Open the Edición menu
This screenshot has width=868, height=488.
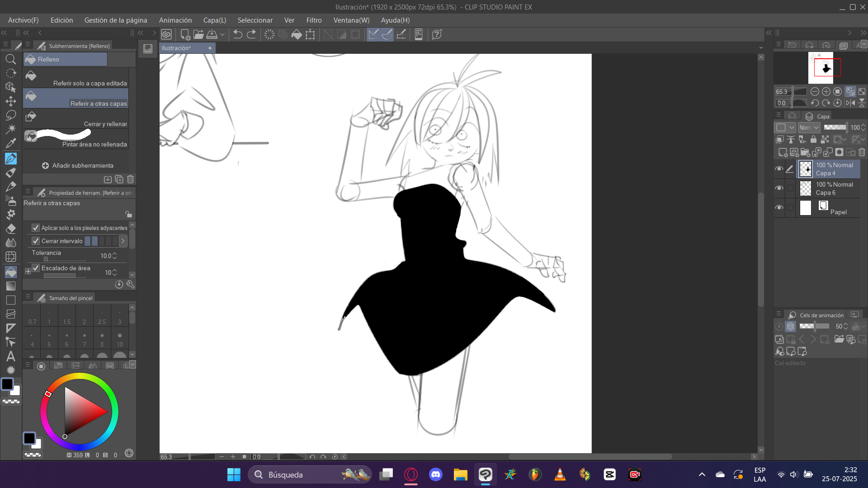pos(61,20)
